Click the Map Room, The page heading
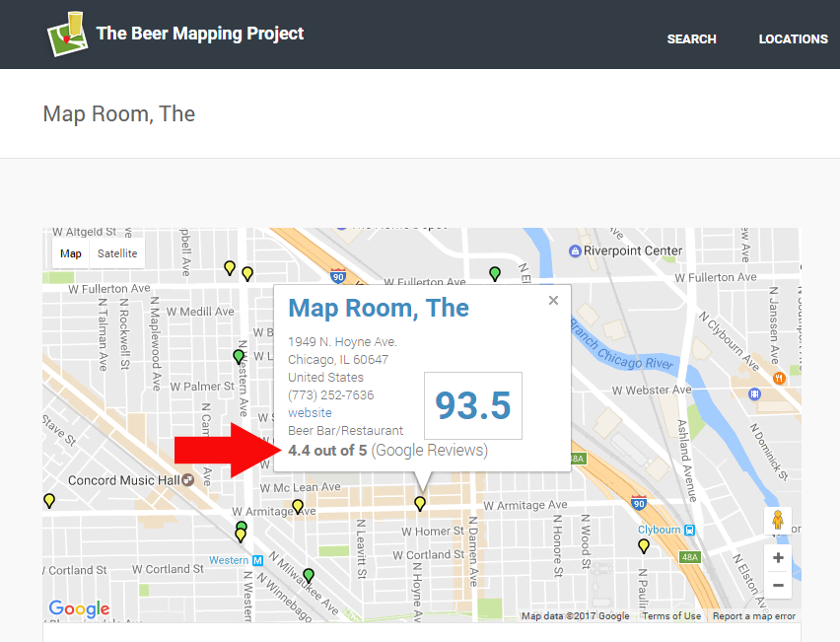 119,113
